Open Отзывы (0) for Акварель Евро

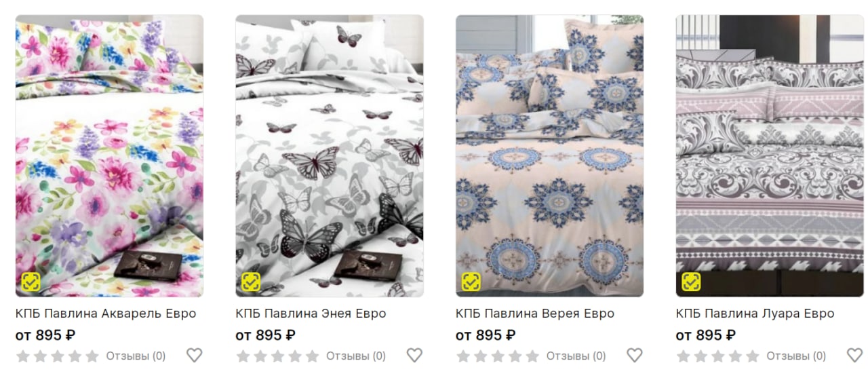(136, 356)
